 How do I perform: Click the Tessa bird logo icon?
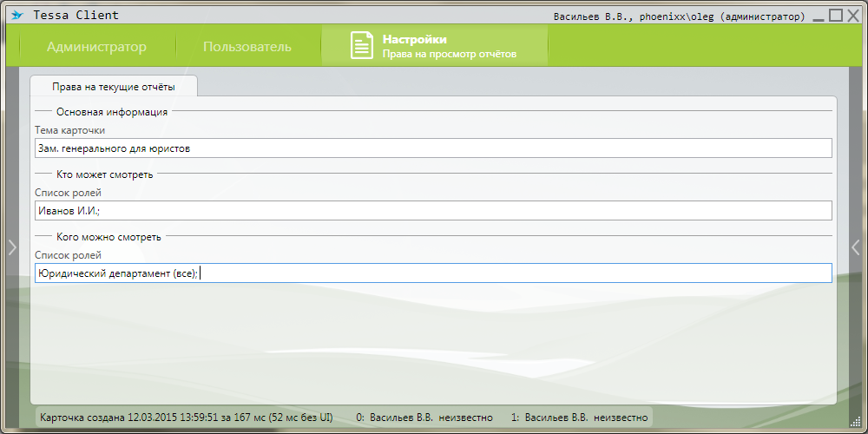click(16, 16)
